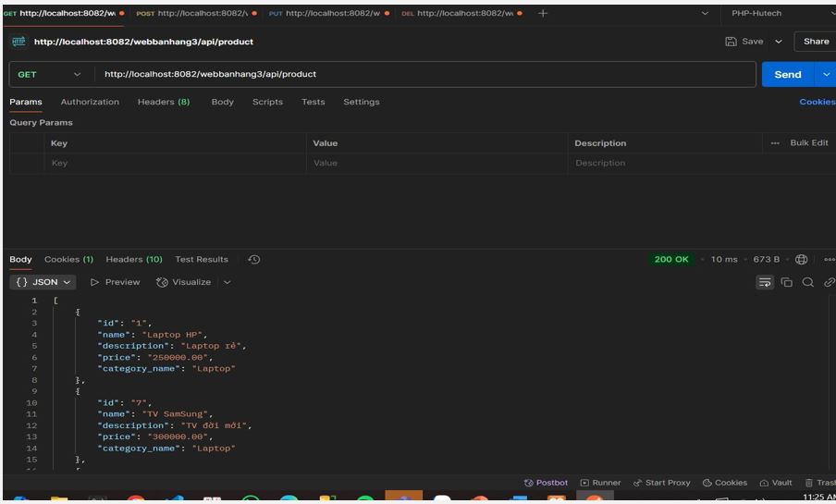Expand the Save options arrow
This screenshot has height=504, width=836.
778,42
